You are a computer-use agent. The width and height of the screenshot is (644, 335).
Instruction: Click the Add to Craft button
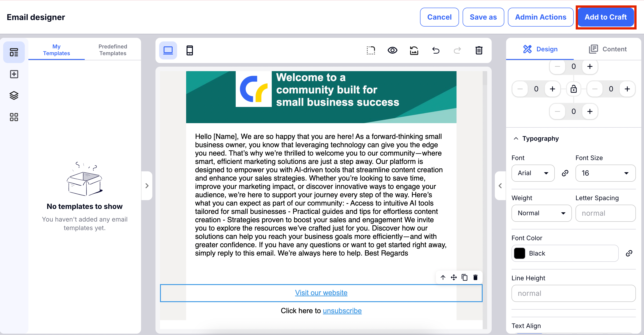pos(605,17)
